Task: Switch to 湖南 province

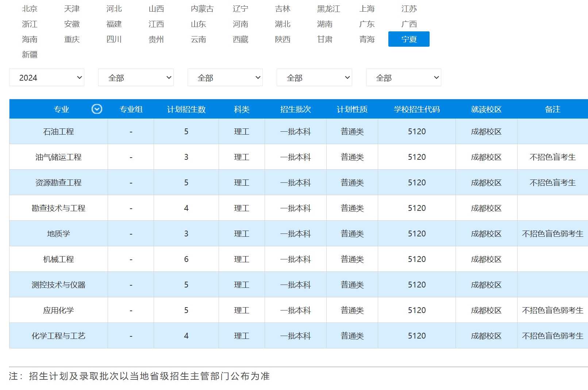Action: [325, 24]
